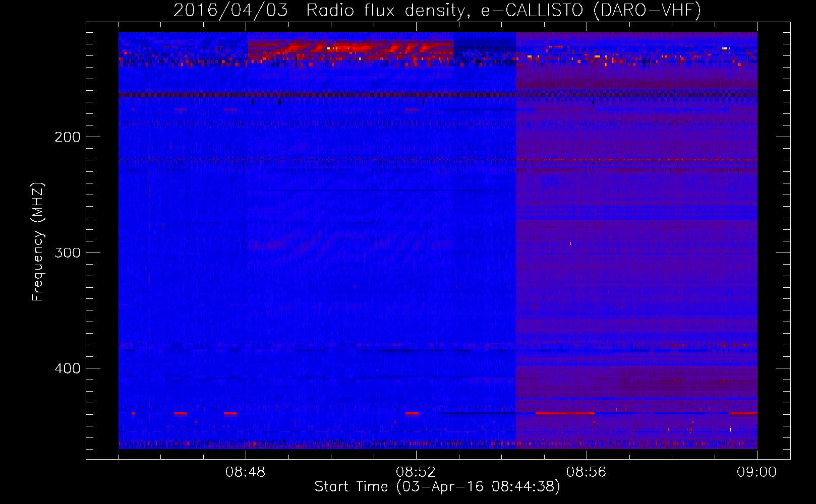Image resolution: width=816 pixels, height=504 pixels.
Task: Click the 09:00 time axis label
Action: point(756,472)
